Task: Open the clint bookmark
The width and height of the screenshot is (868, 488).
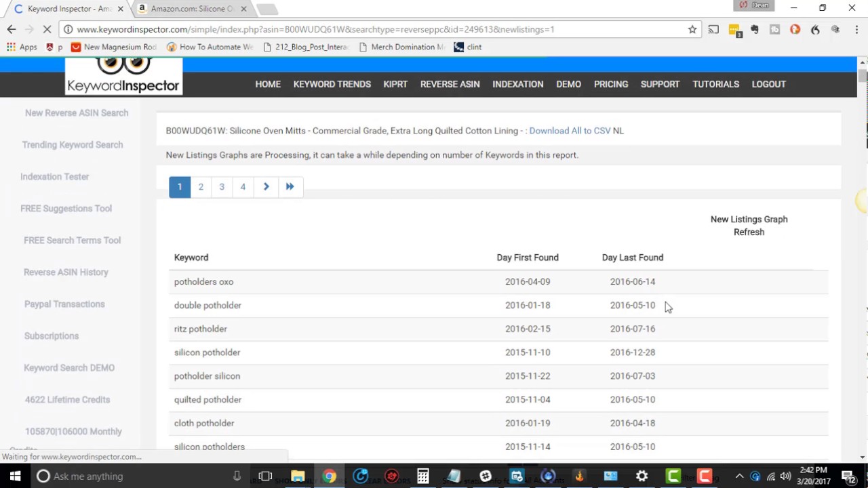Action: pos(468,47)
